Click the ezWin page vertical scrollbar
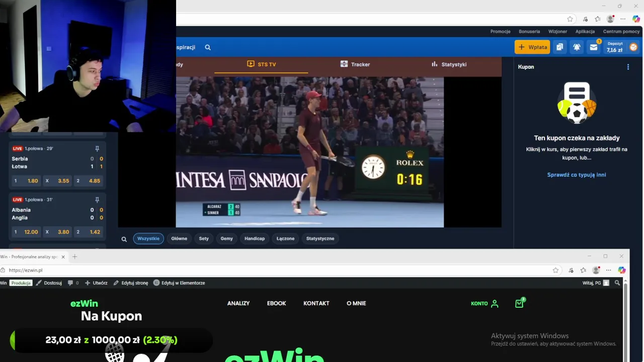Viewport: 644px width, 362px height. point(625,320)
